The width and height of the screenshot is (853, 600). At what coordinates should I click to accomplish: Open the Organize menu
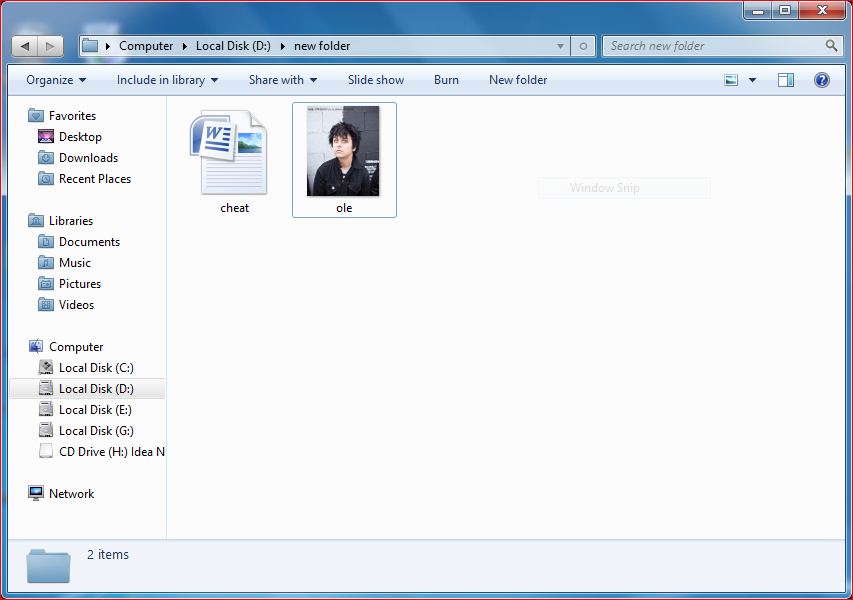point(56,81)
